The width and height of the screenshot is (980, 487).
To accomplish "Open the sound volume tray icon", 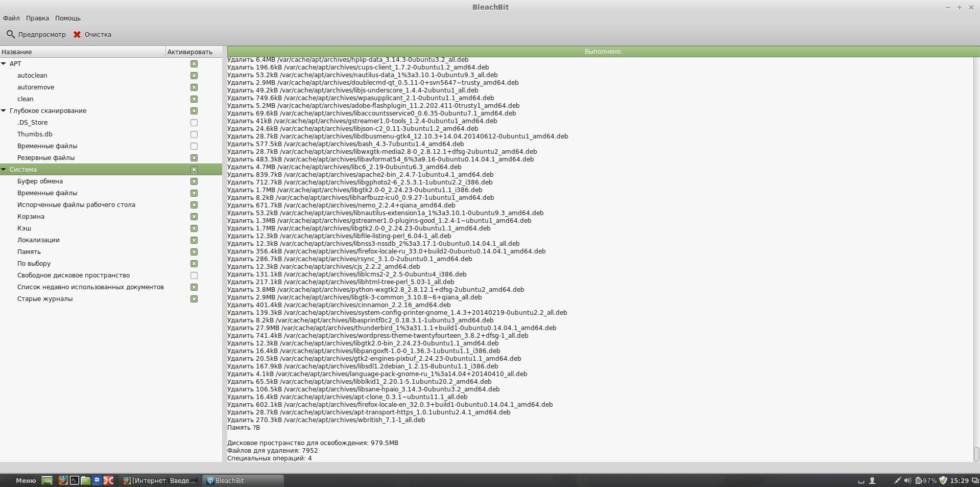I will point(907,480).
